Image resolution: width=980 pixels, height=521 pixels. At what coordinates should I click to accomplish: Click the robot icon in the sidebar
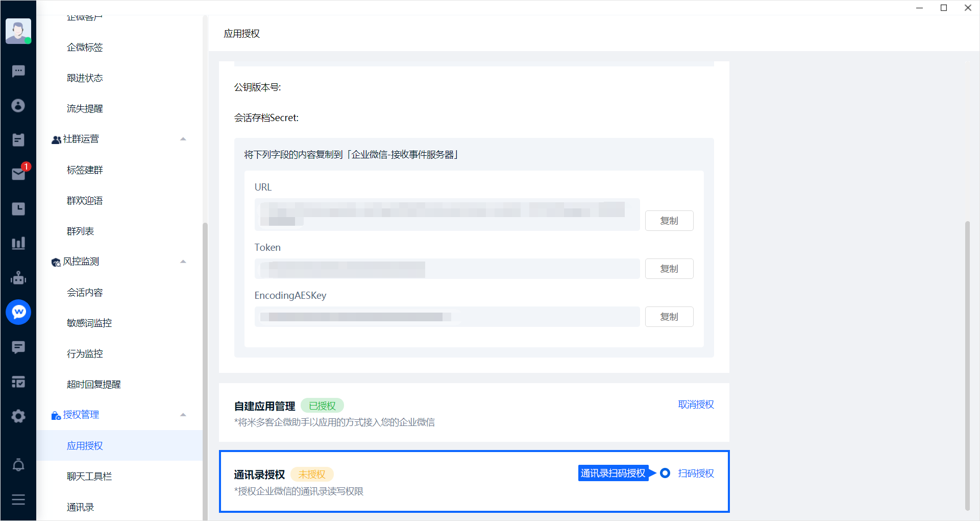18,278
